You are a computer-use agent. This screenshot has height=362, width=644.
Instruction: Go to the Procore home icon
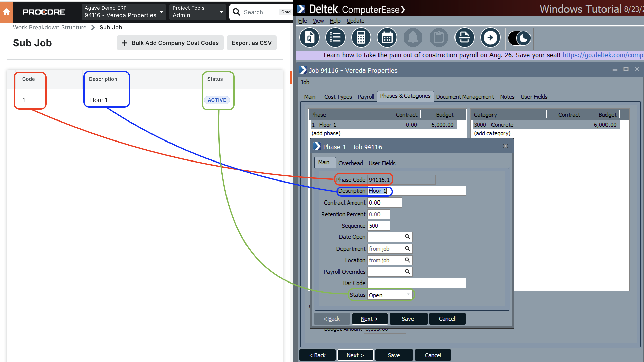click(6, 12)
